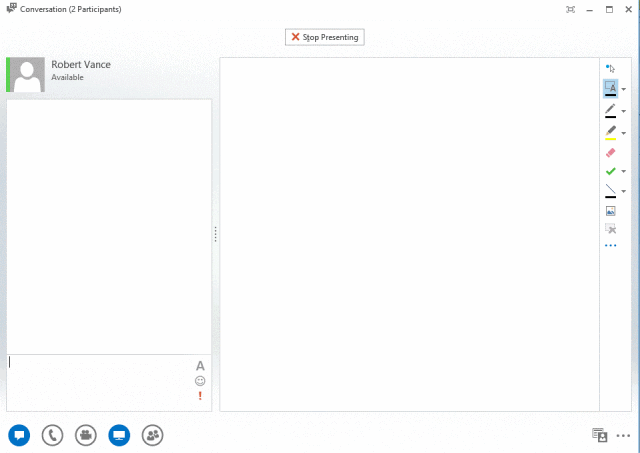Select the line shape tool
This screenshot has width=640, height=453.
point(610,191)
